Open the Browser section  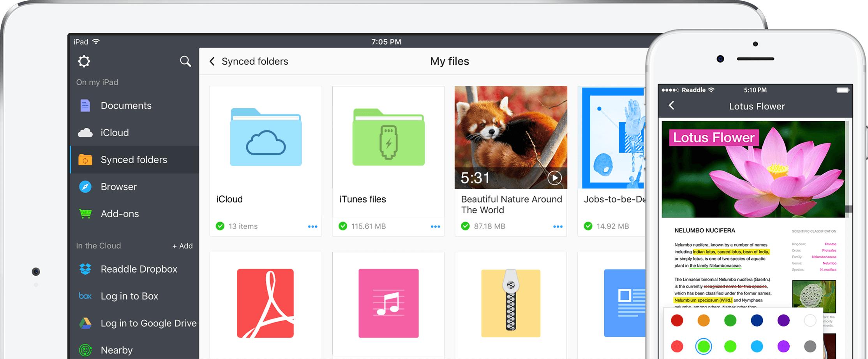click(118, 187)
